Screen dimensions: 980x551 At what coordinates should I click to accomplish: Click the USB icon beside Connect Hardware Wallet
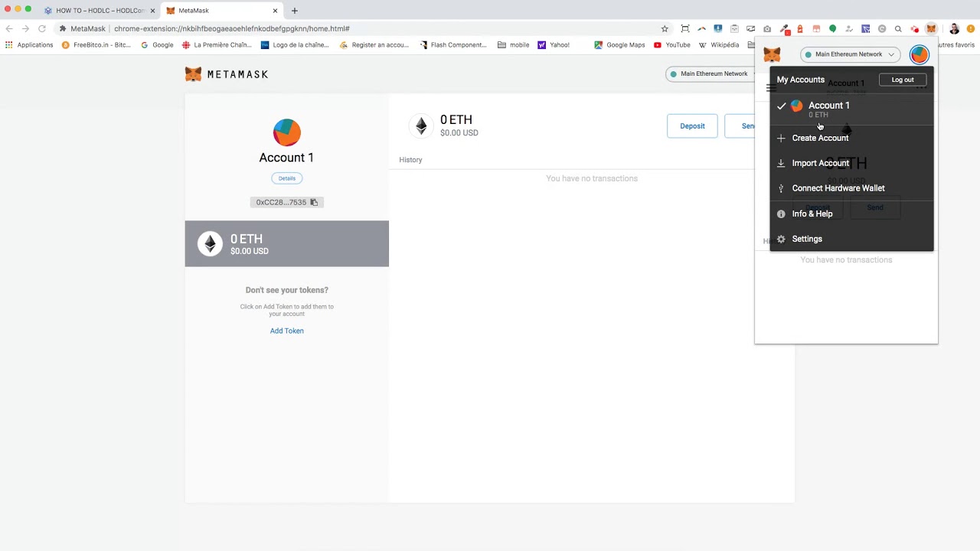click(x=781, y=188)
